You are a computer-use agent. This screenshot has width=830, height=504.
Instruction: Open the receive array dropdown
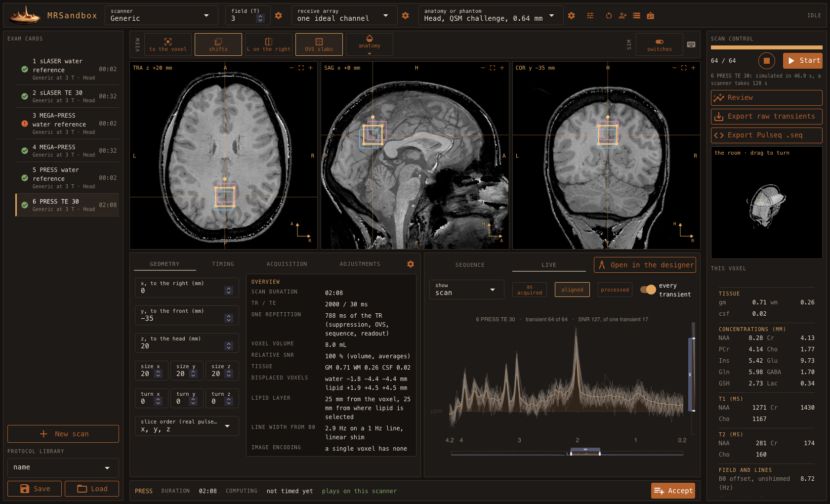coord(344,15)
